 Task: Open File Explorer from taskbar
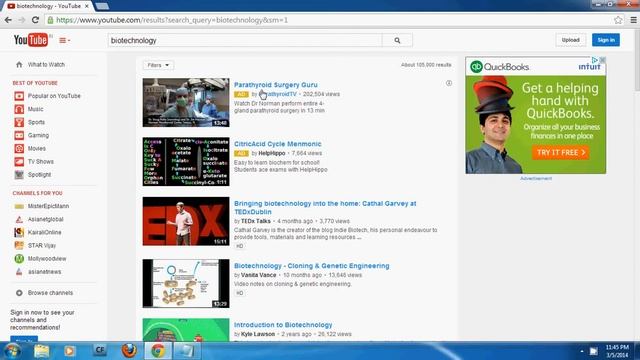click(42, 351)
